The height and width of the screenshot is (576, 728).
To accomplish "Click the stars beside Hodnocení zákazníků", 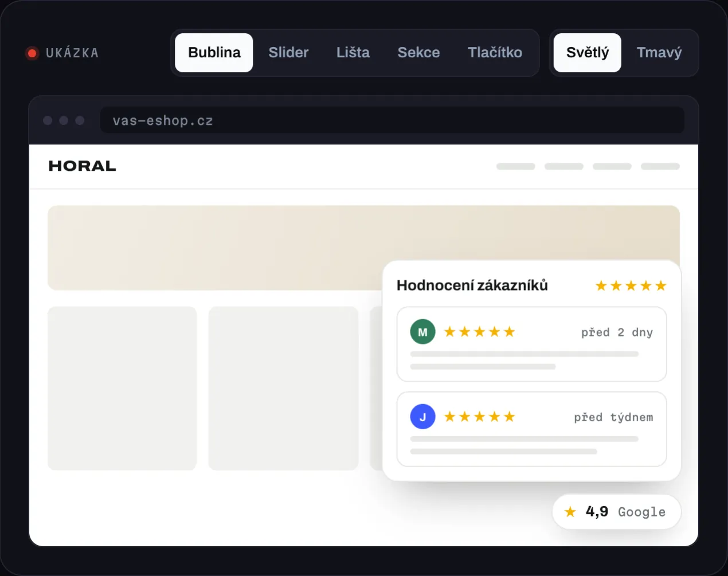I will coord(631,285).
